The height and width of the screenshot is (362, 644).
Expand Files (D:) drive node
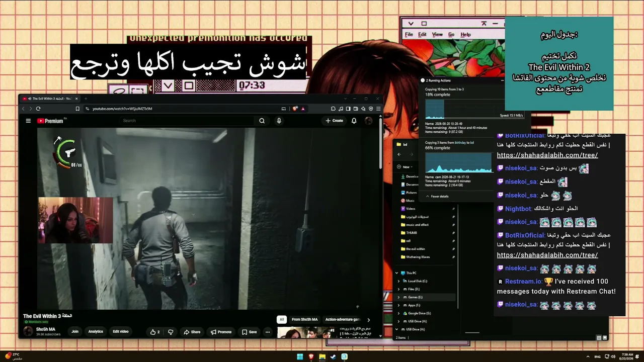399,289
